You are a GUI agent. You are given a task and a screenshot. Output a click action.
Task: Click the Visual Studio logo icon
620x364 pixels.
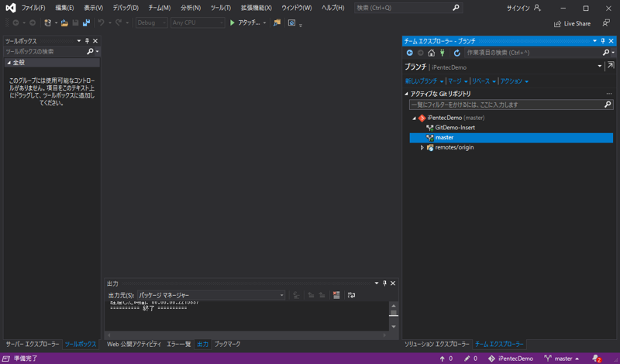click(11, 8)
